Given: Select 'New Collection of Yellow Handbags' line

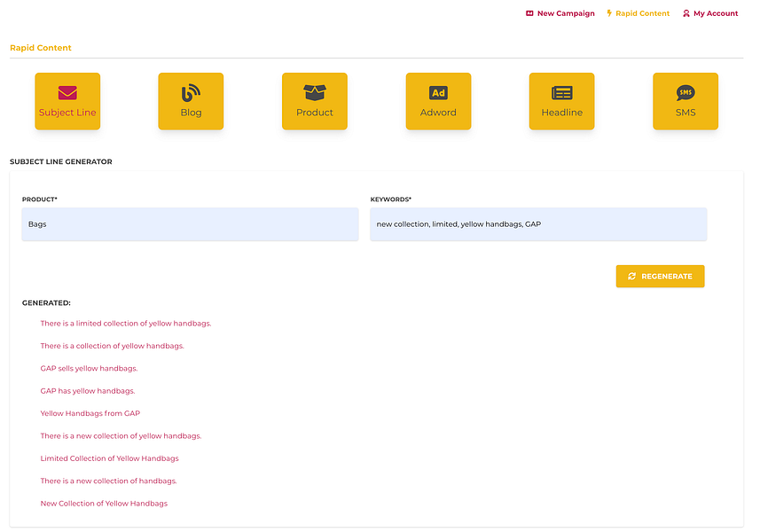Looking at the screenshot, I should tap(104, 504).
